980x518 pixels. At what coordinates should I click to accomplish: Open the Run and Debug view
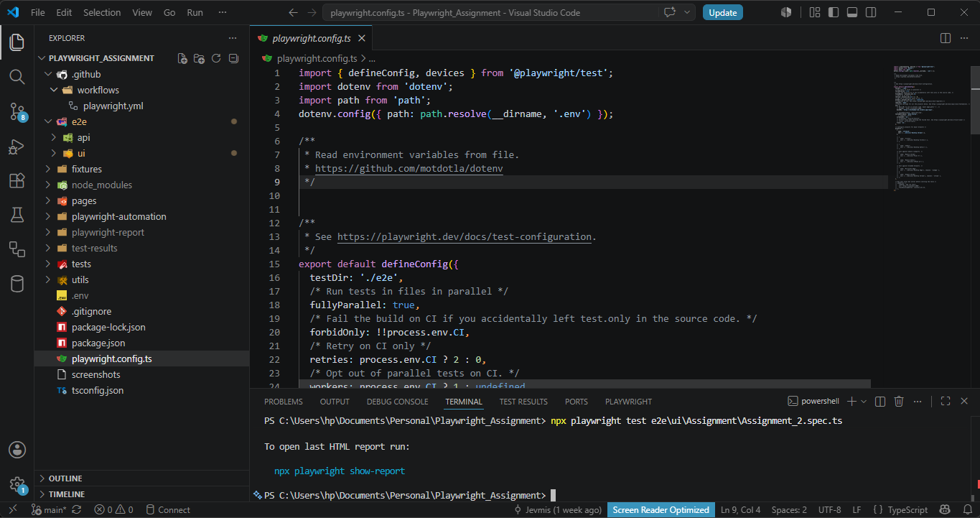point(17,146)
